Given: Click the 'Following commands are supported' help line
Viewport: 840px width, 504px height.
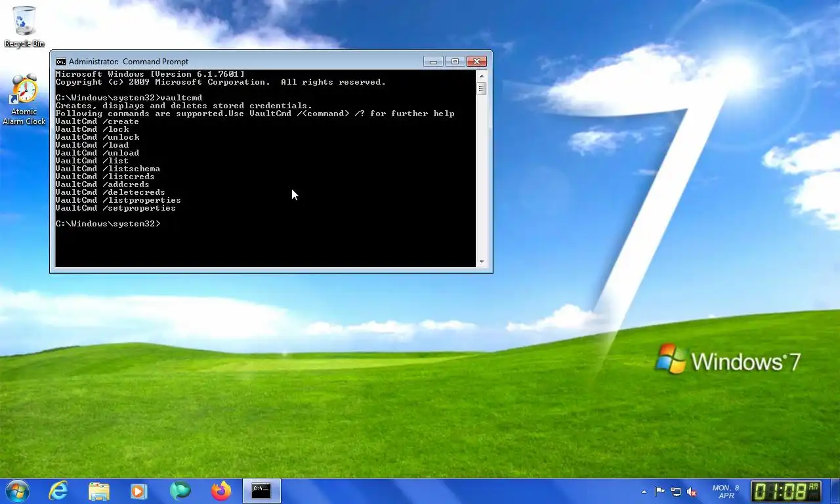Looking at the screenshot, I should (255, 114).
